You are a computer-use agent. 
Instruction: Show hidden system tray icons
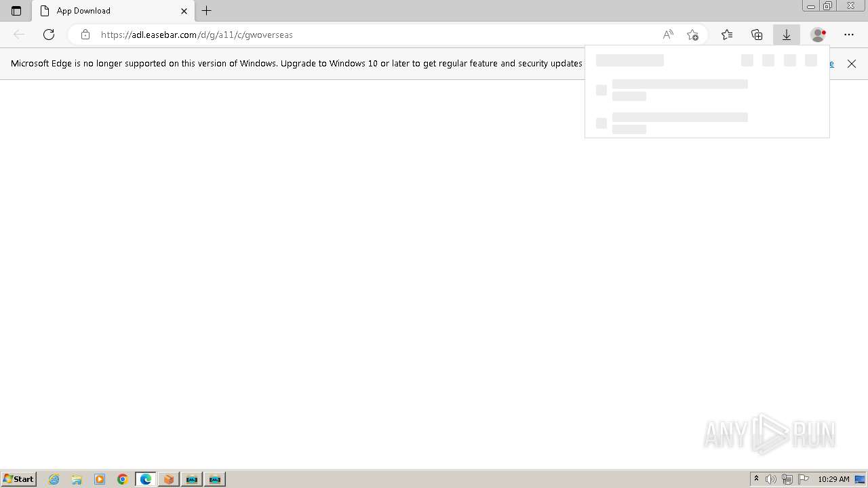coord(756,479)
